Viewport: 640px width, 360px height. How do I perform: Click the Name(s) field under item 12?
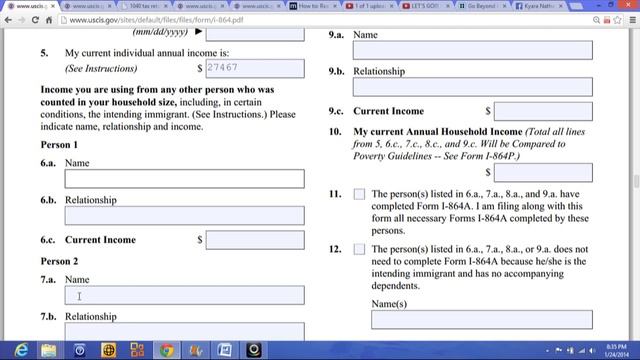482,320
